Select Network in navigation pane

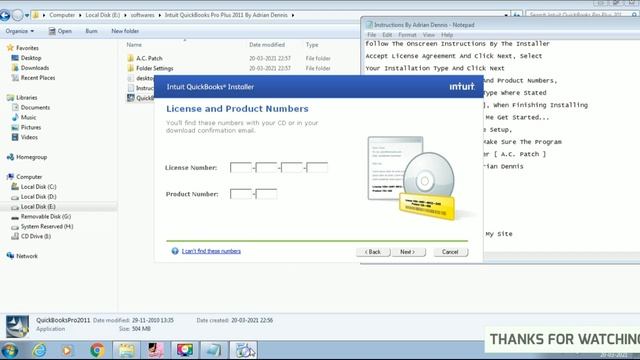point(27,256)
